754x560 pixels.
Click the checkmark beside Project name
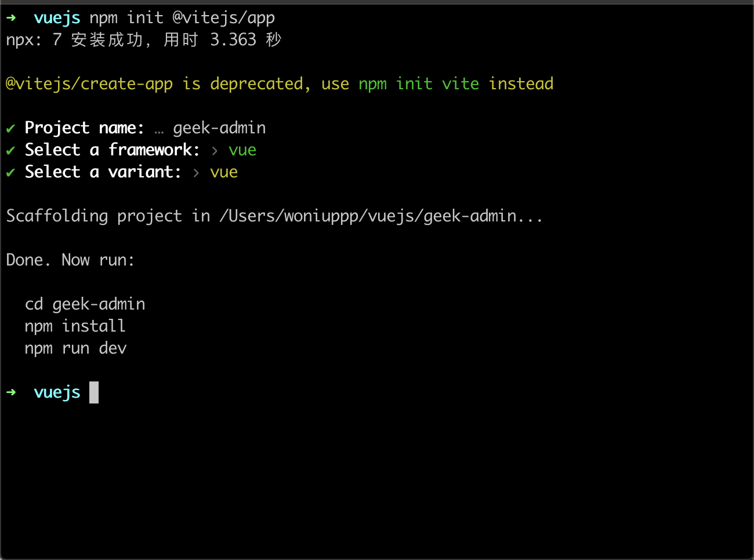click(10, 128)
